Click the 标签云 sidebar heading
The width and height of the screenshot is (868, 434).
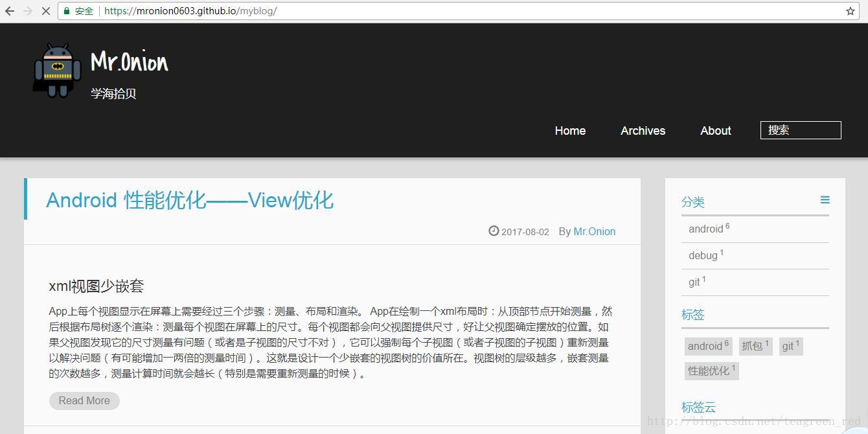point(699,407)
